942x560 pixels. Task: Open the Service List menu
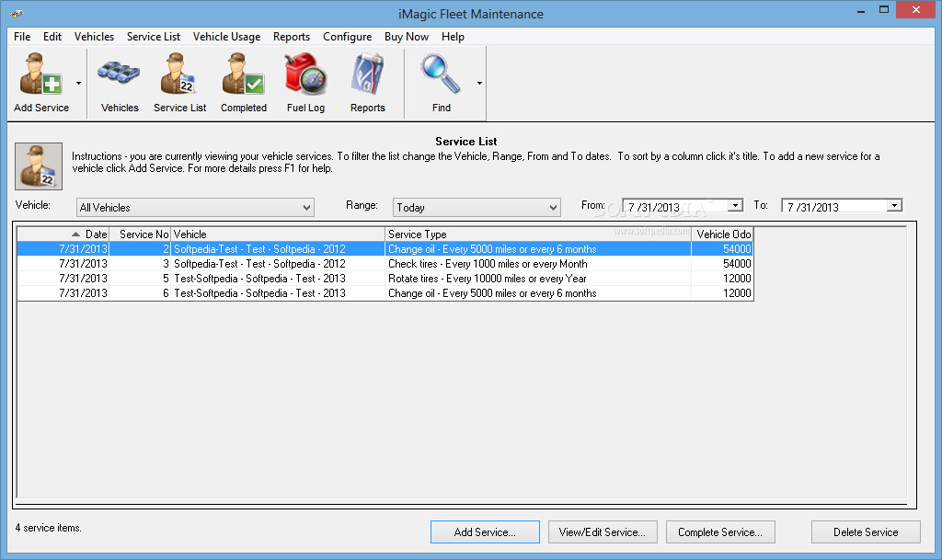click(x=154, y=37)
